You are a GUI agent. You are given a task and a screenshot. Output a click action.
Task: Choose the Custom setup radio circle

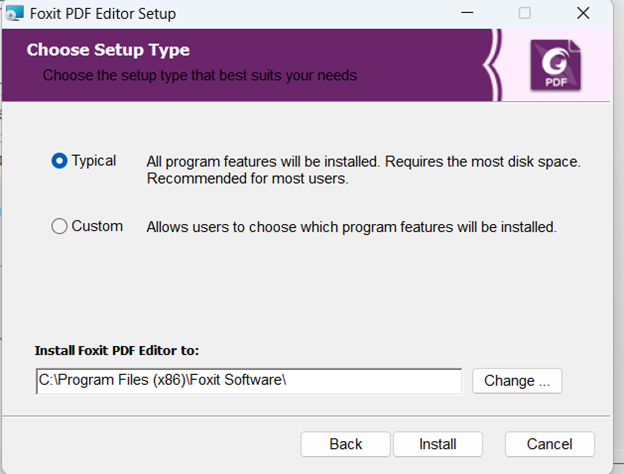point(59,227)
